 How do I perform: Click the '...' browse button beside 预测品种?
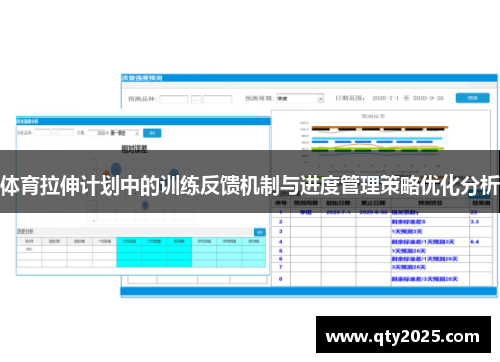pos(196,99)
